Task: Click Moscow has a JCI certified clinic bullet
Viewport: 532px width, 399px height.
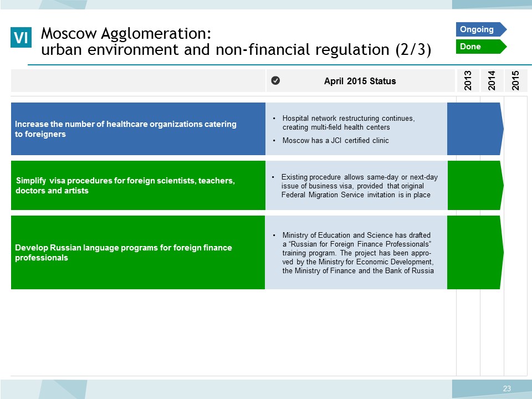Action: point(336,140)
